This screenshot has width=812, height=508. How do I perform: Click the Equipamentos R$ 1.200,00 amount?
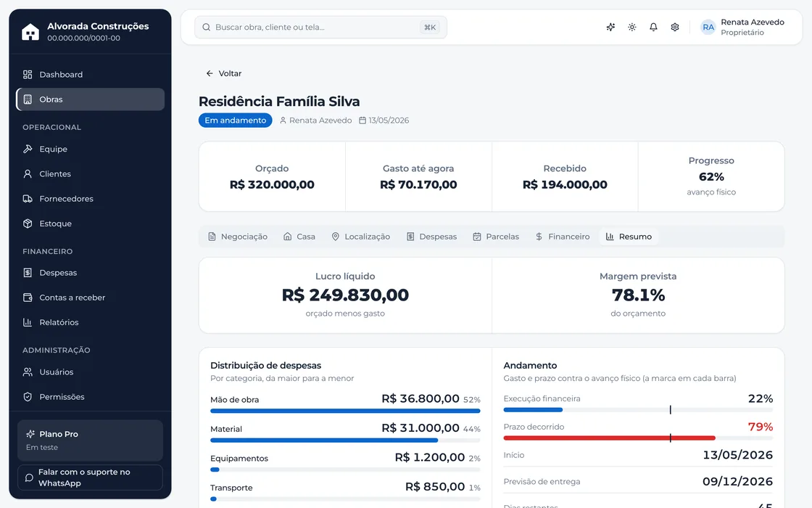[x=430, y=457]
